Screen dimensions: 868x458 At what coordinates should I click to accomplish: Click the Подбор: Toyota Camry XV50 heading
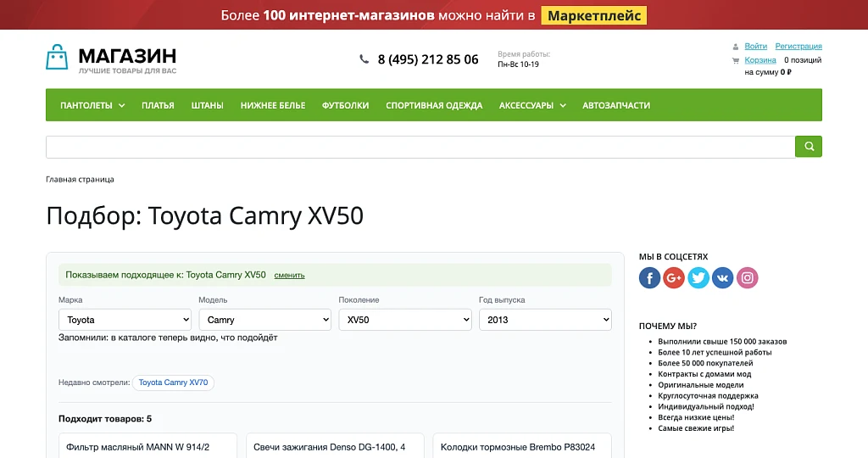click(205, 216)
